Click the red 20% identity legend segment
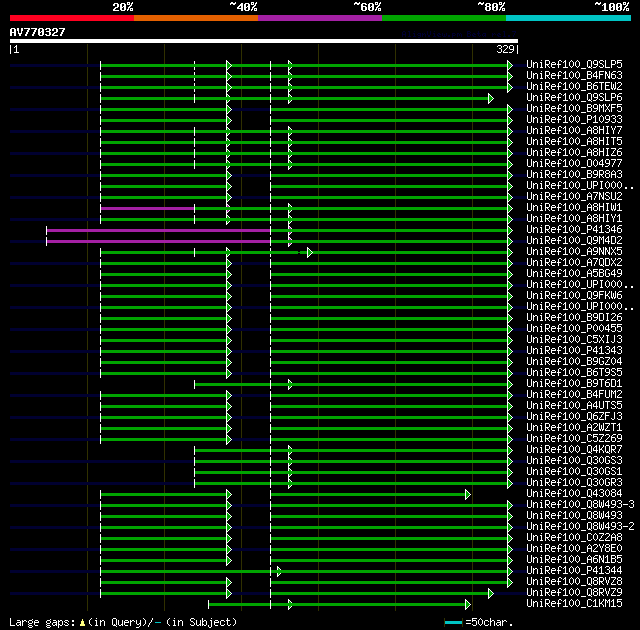 pos(72,18)
